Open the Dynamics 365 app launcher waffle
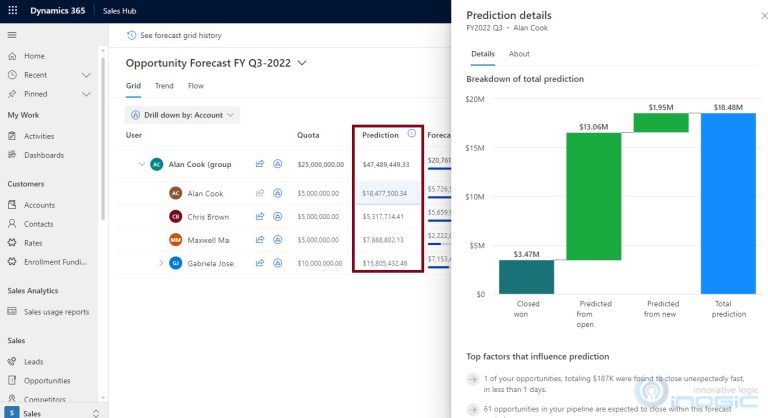 [12, 10]
